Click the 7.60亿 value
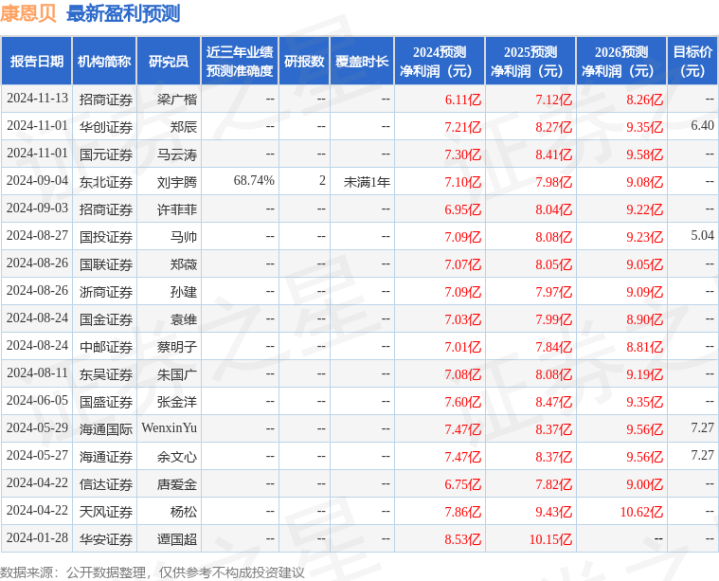 tap(463, 402)
